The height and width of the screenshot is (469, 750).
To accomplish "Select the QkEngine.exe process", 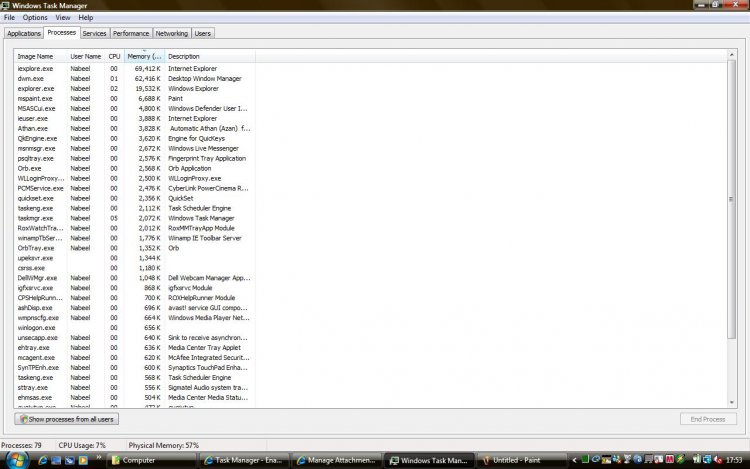I will click(x=134, y=139).
